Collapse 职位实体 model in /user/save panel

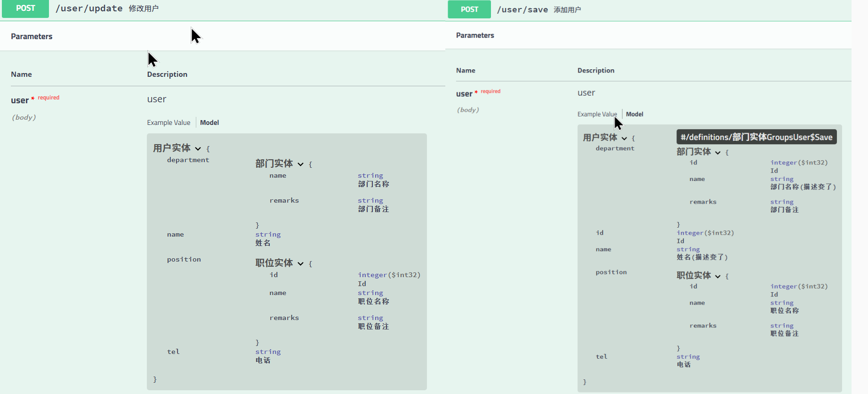tap(718, 276)
